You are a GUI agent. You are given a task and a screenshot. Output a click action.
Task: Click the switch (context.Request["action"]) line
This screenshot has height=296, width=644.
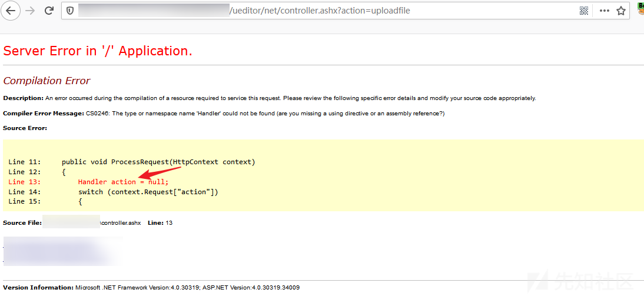pos(148,192)
